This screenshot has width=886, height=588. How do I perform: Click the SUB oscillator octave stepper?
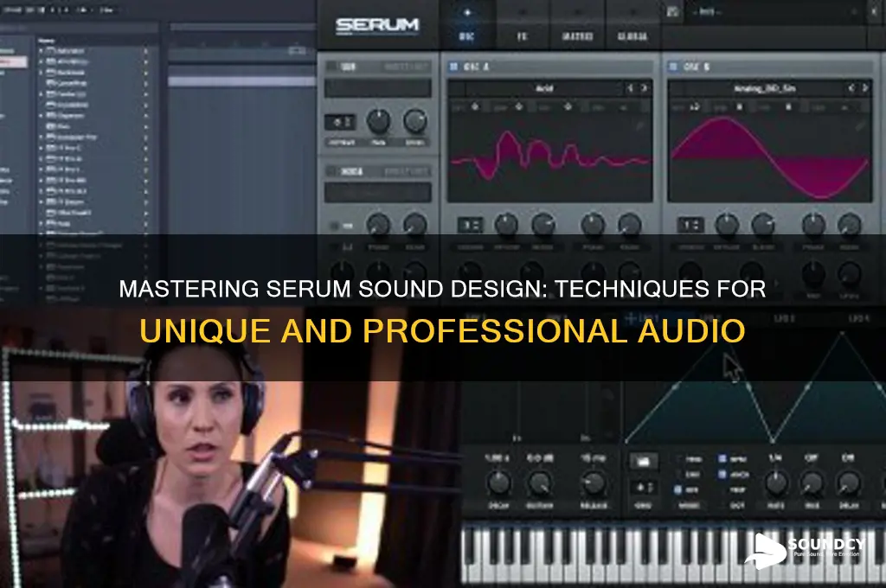(339, 122)
